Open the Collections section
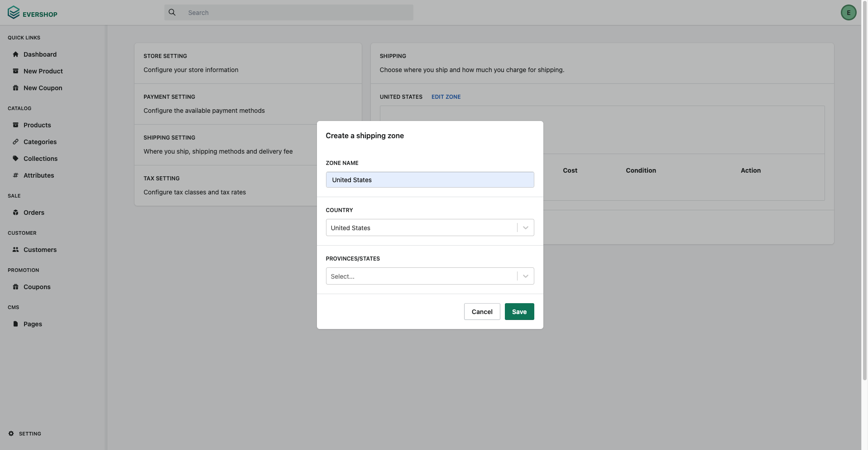This screenshot has height=450, width=868. [x=40, y=159]
